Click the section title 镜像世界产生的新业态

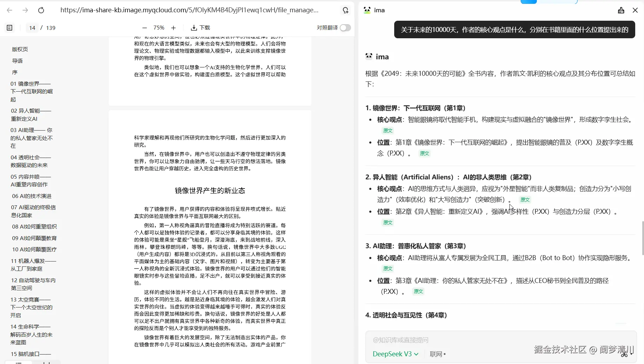[210, 191]
